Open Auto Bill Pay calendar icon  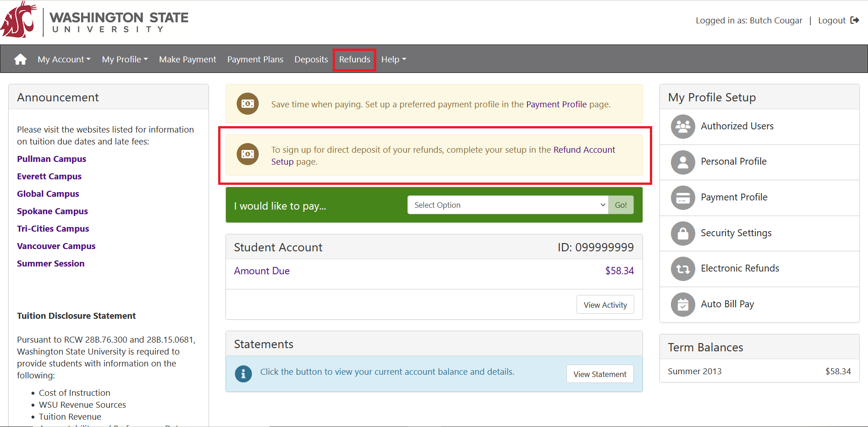pos(682,305)
